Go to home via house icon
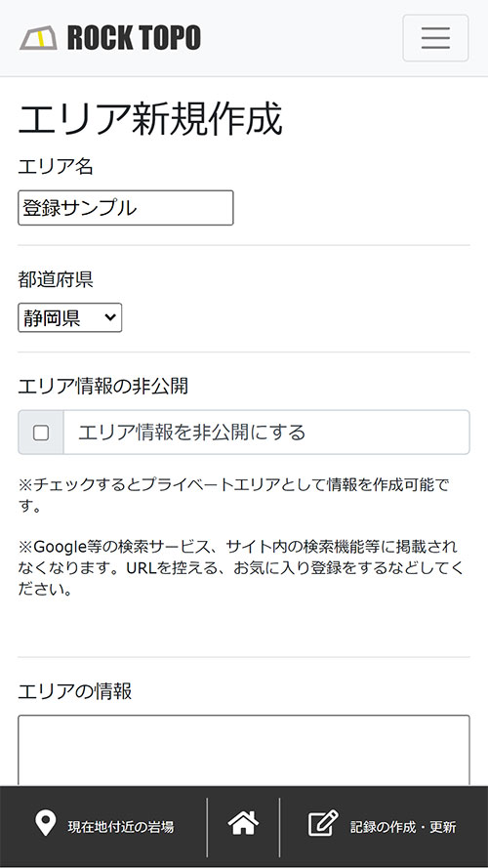This screenshot has width=488, height=868. (x=243, y=823)
